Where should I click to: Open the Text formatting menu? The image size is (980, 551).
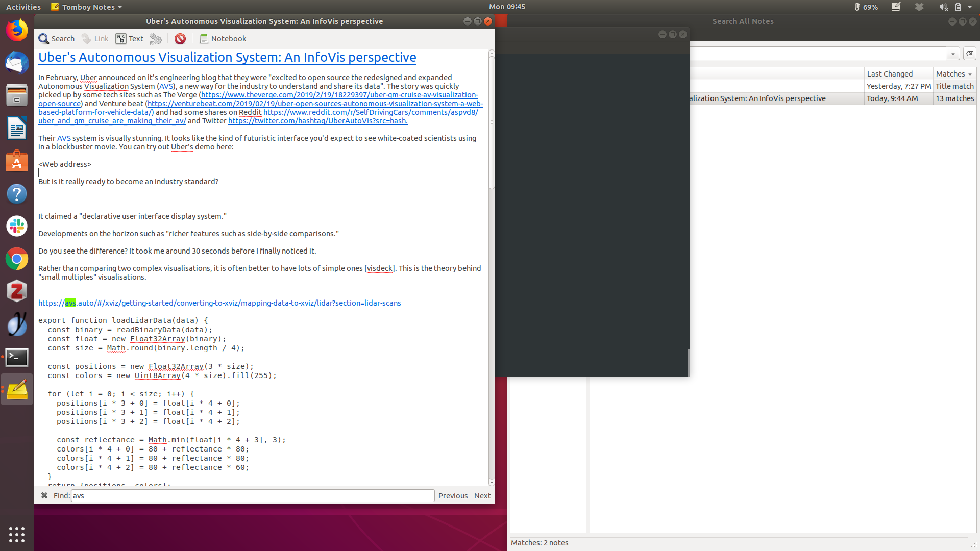(x=130, y=39)
